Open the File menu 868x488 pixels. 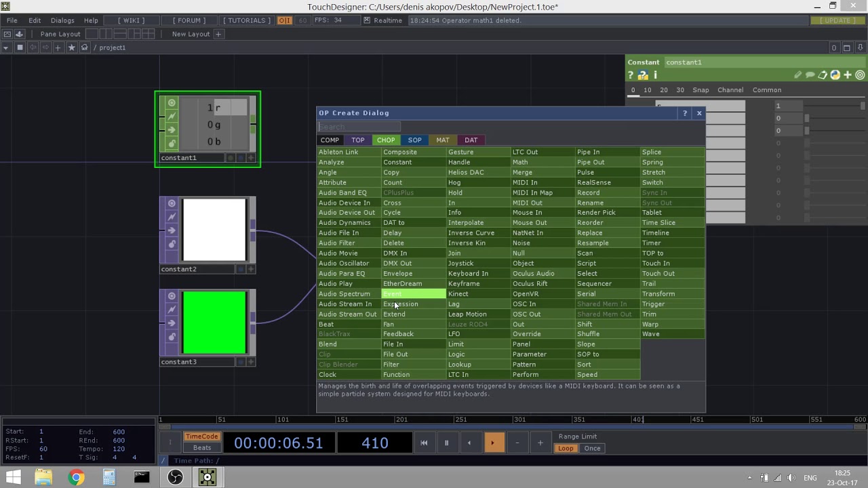pyautogui.click(x=12, y=20)
